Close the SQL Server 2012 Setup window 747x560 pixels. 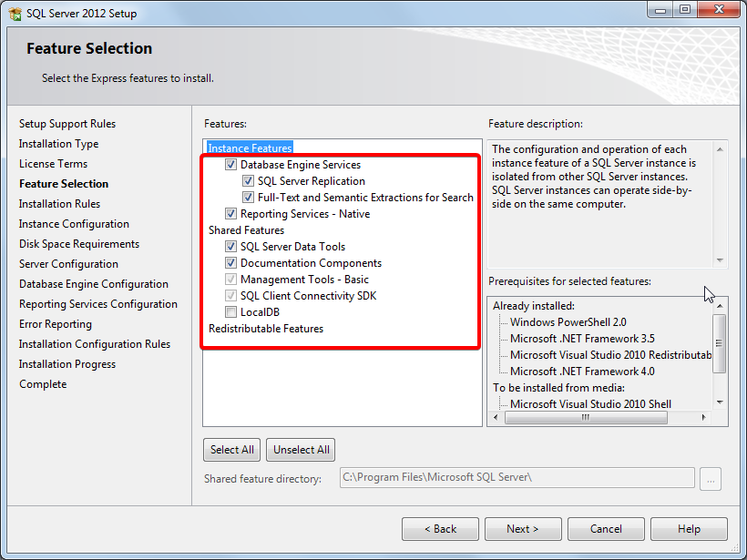719,10
